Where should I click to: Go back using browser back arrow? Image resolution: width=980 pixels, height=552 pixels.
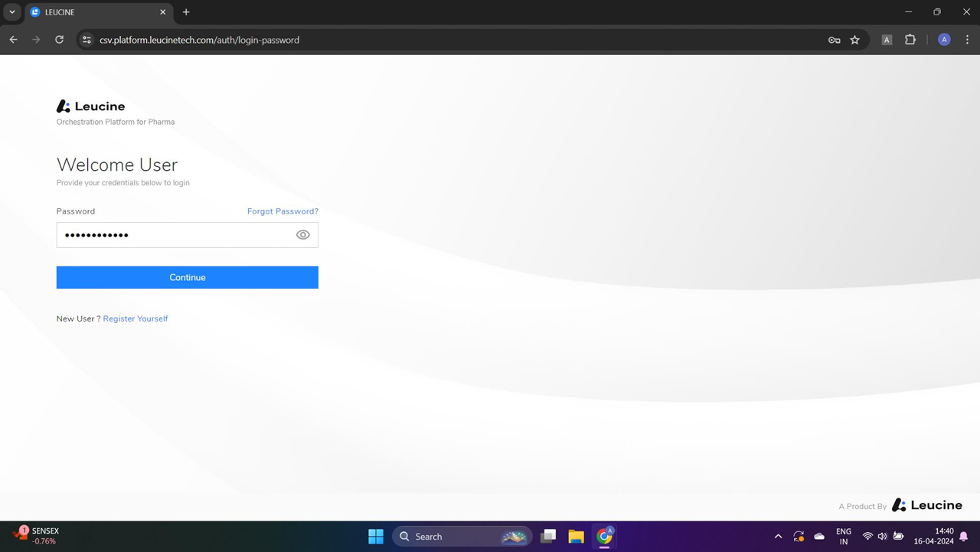click(14, 40)
